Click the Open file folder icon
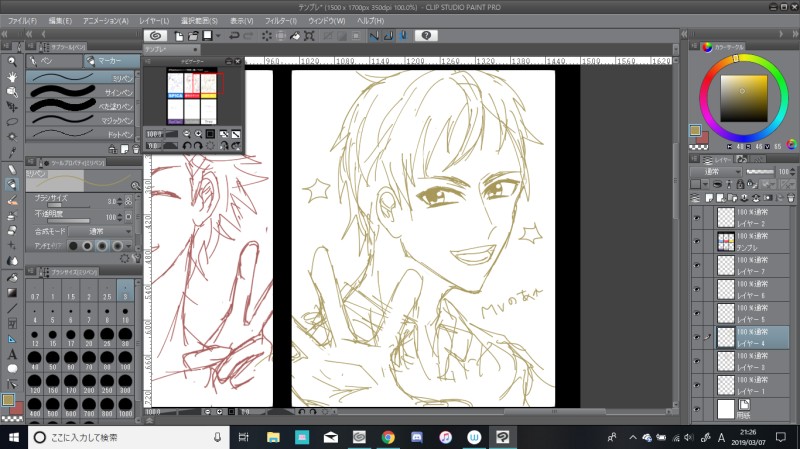 click(193, 36)
